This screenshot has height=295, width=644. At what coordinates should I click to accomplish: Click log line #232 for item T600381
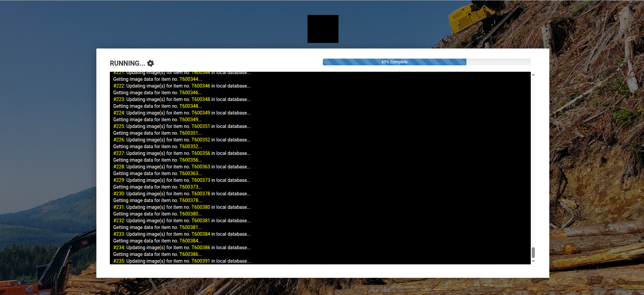pos(182,221)
